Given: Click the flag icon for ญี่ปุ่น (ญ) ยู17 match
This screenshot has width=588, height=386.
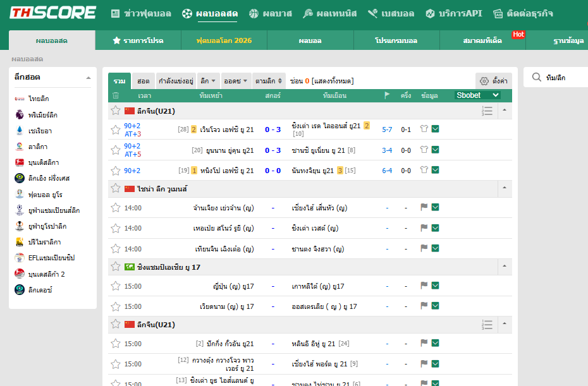Looking at the screenshot, I should [x=424, y=286].
